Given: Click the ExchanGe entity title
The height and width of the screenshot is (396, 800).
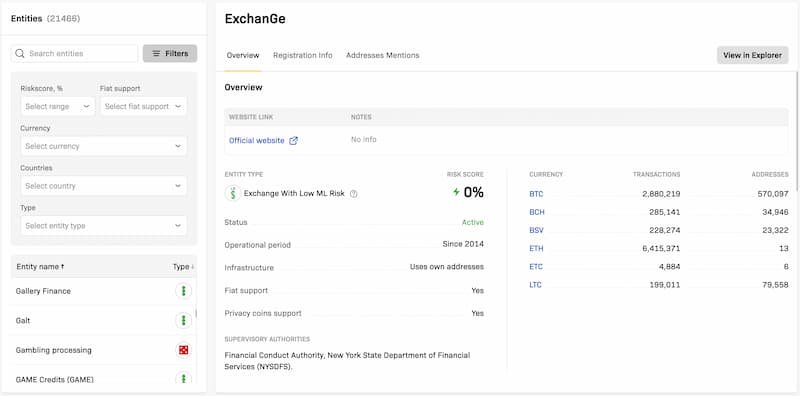Looking at the screenshot, I should (255, 19).
